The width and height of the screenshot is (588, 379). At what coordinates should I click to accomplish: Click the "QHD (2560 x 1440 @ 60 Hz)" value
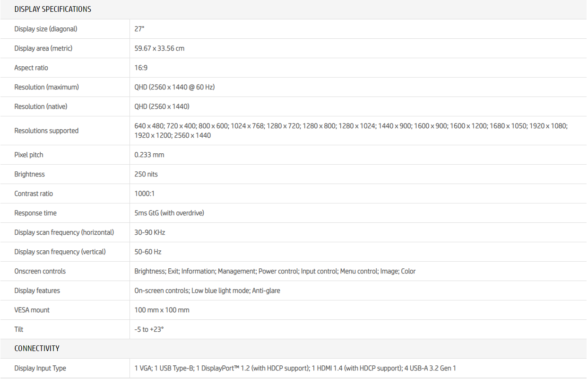click(174, 87)
